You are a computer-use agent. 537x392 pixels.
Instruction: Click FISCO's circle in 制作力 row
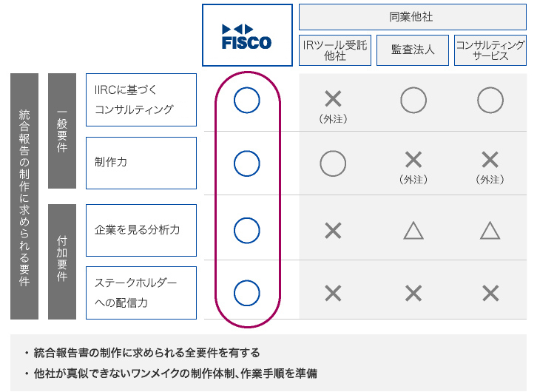tap(246, 163)
